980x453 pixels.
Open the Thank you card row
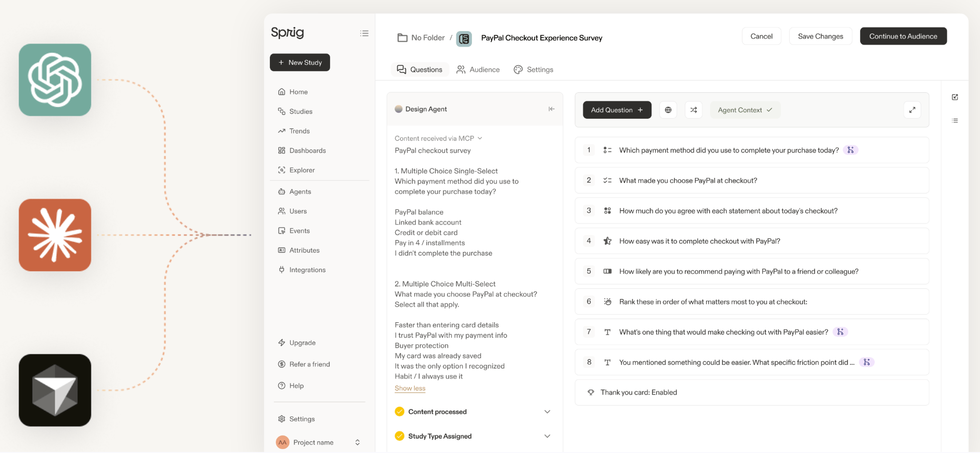pos(752,392)
